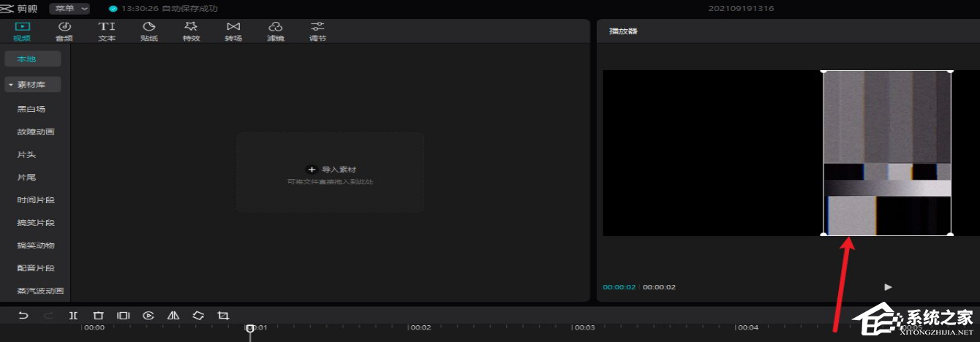This screenshot has height=342, width=980.
Task: Open the 文本 (Text) tab
Action: [x=107, y=31]
